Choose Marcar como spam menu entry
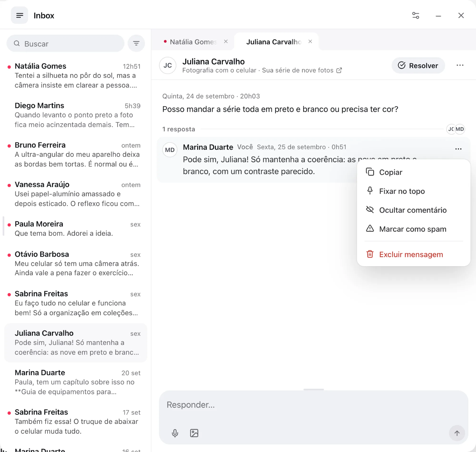Screen dimensions: 476x452 (414, 229)
